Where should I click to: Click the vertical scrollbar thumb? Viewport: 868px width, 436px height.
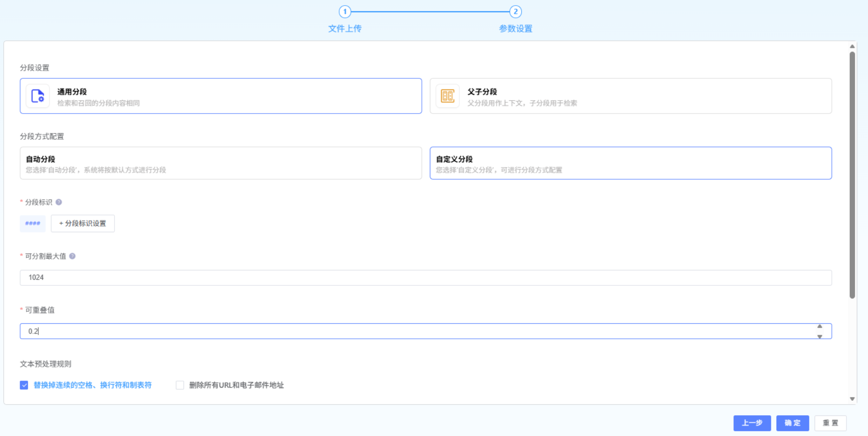tap(853, 175)
